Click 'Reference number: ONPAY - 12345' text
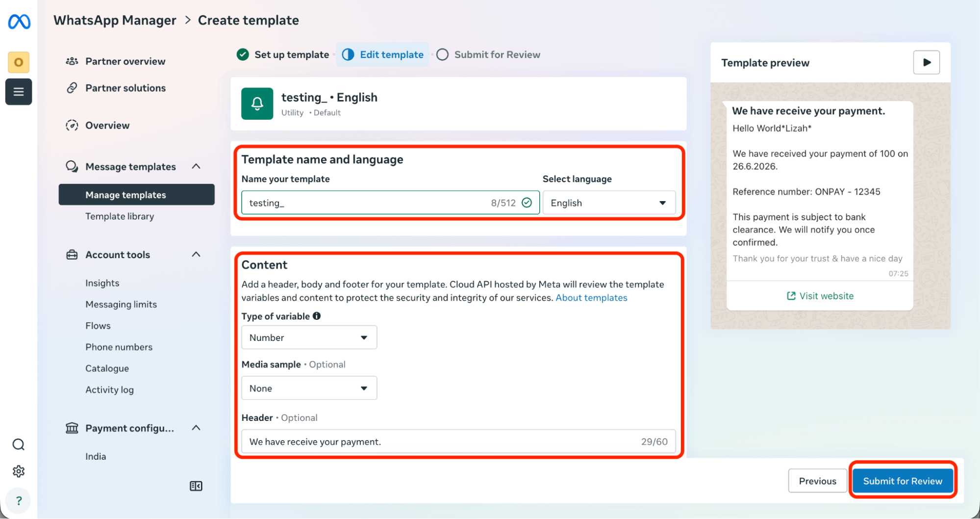This screenshot has width=980, height=519. pyautogui.click(x=806, y=191)
